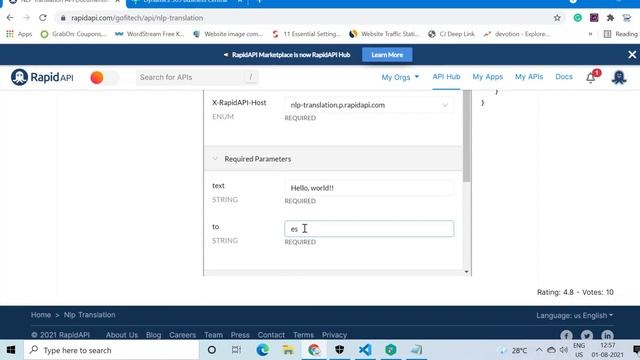Open the GrabOn Coupons bookmark
Screen dimensions: 640x360
click(x=73, y=34)
